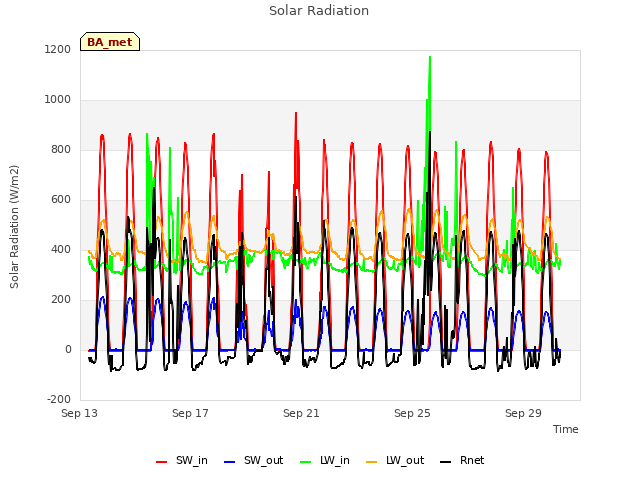The image size is (640, 480).
Task: Click the BA_met label box
Action: click(x=110, y=42)
